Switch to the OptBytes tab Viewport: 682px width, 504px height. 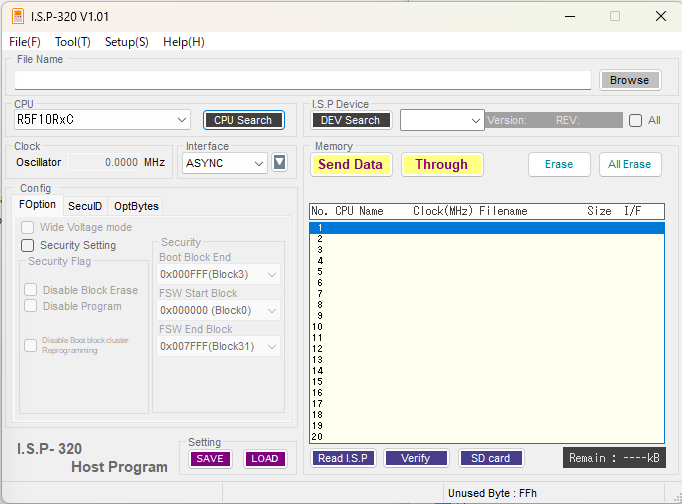[x=136, y=206]
